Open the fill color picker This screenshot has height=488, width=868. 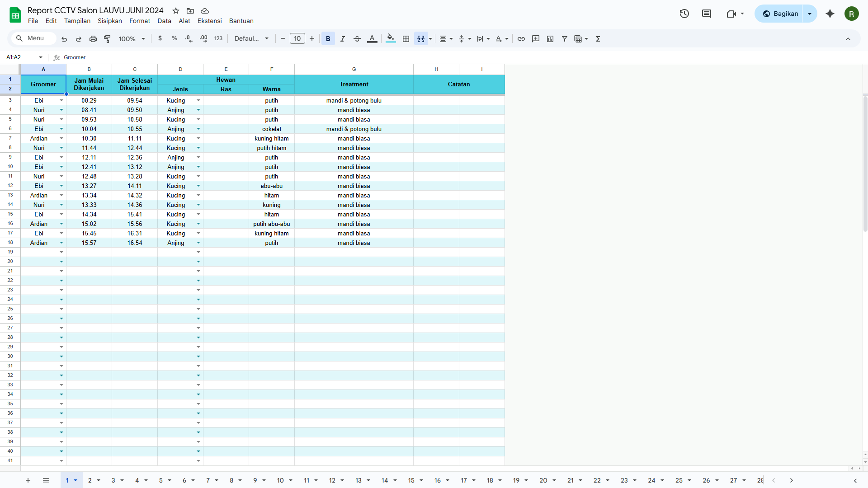coord(391,39)
